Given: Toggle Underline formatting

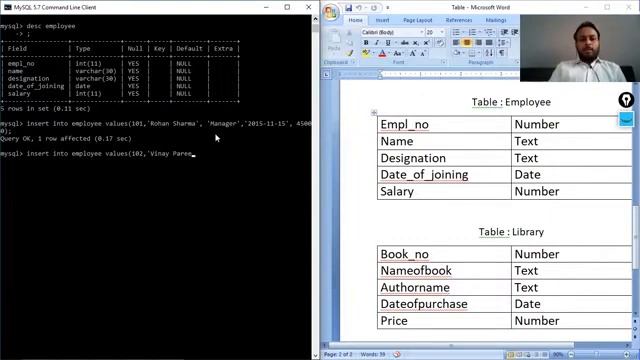Looking at the screenshot, I should 388,43.
